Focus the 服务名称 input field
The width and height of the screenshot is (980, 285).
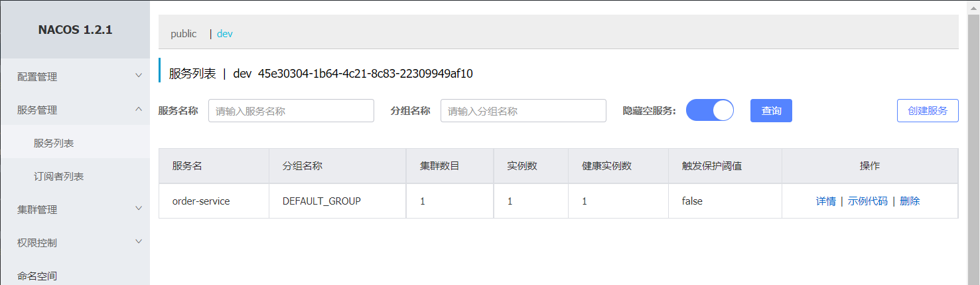tap(291, 111)
